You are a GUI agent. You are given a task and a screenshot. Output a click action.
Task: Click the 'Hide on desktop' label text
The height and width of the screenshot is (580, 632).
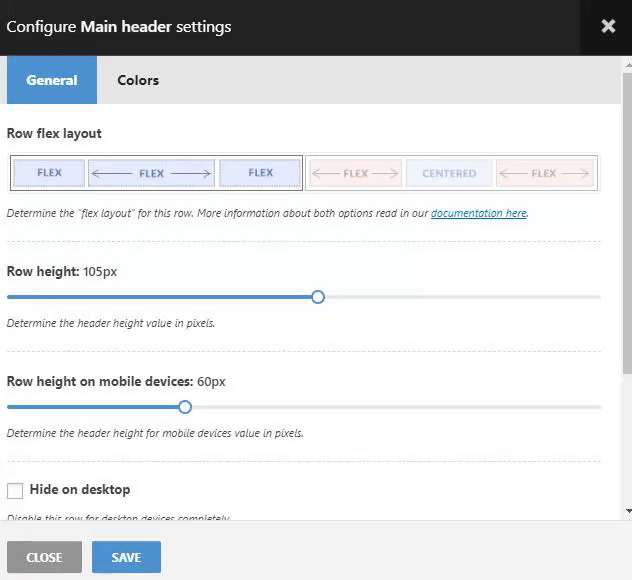(80, 490)
